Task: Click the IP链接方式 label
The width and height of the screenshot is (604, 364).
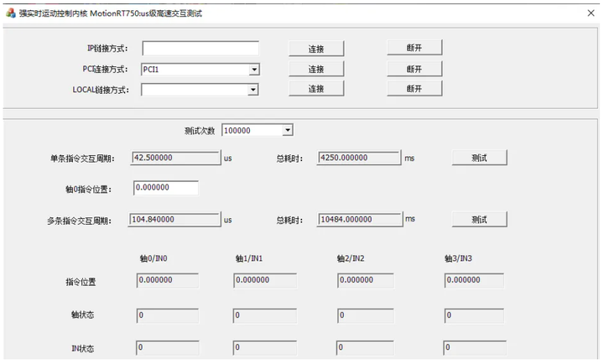Action: coord(107,49)
